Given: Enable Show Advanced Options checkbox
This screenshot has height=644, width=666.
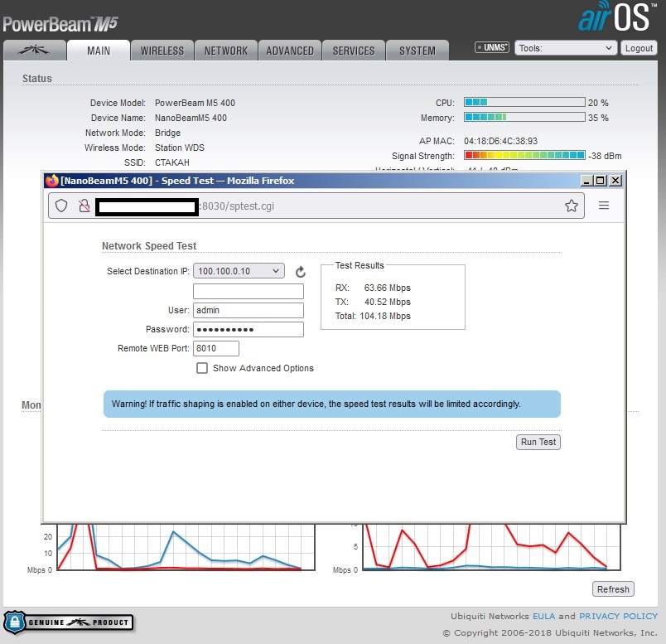Looking at the screenshot, I should click(202, 368).
